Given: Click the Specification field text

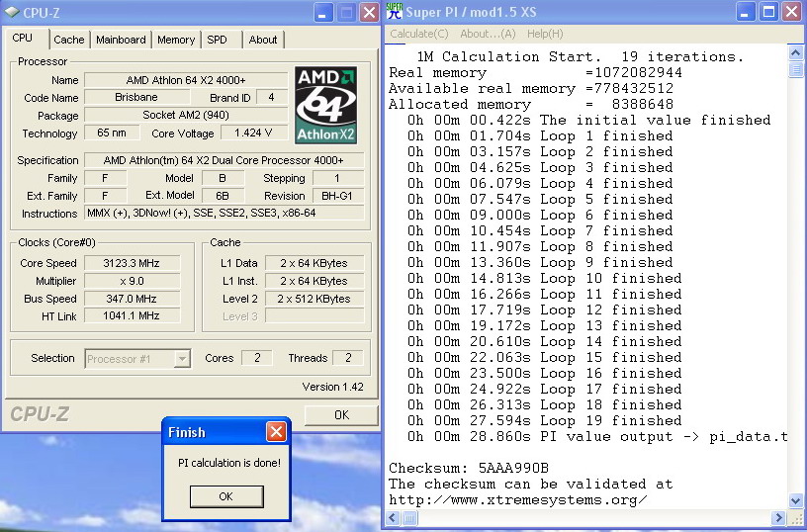Looking at the screenshot, I should pos(224,160).
